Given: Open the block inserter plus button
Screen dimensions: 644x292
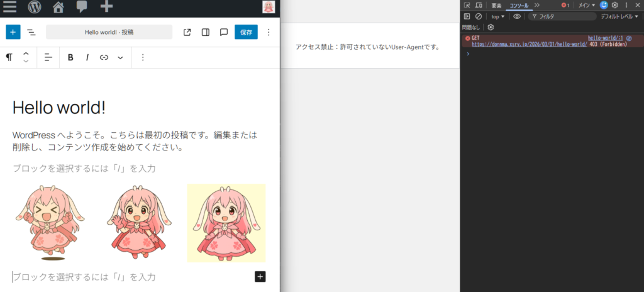Looking at the screenshot, I should click(x=13, y=32).
